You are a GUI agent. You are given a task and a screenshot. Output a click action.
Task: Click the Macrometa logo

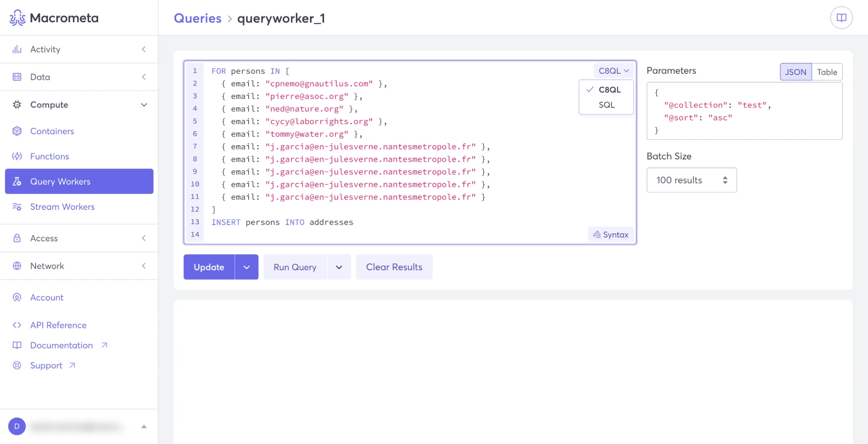54,18
